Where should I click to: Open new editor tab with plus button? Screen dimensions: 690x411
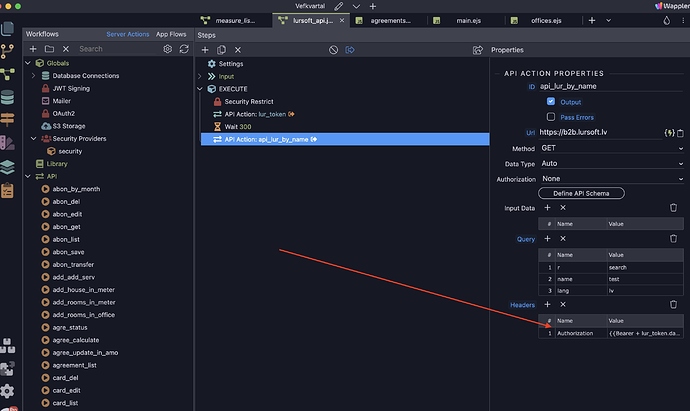[x=592, y=20]
